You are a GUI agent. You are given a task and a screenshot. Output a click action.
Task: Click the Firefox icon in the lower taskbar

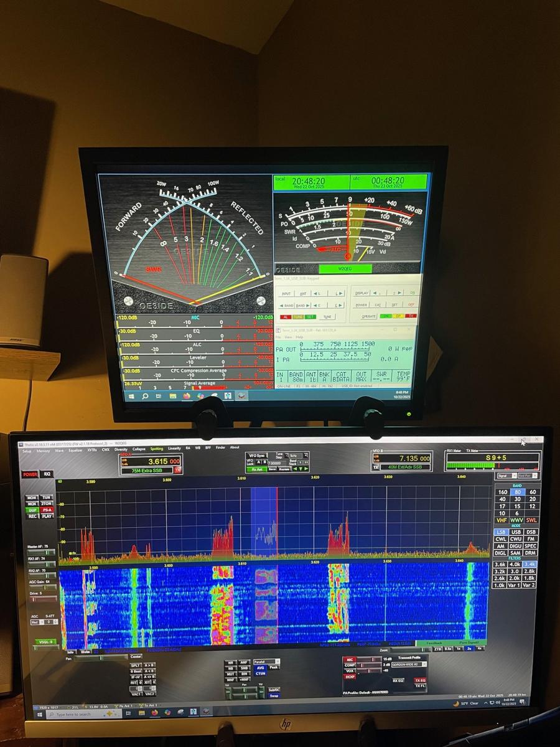coord(155,713)
